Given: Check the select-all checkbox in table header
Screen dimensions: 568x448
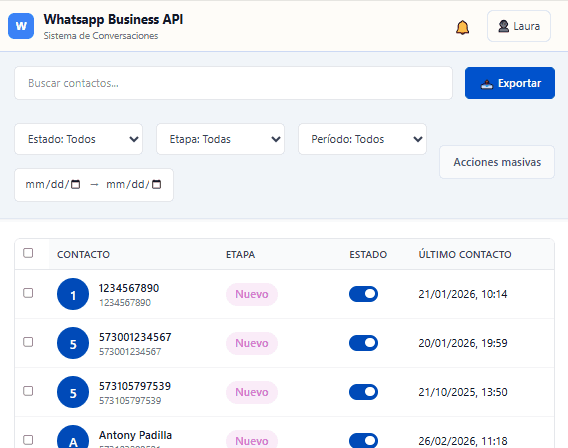Looking at the screenshot, I should (x=28, y=253).
